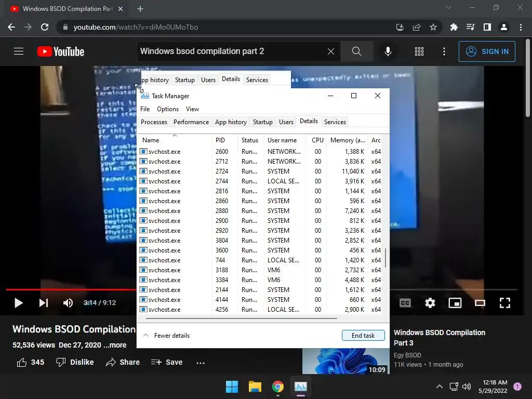The height and width of the screenshot is (399, 532).
Task: Open Task Manager Options menu
Action: click(168, 109)
